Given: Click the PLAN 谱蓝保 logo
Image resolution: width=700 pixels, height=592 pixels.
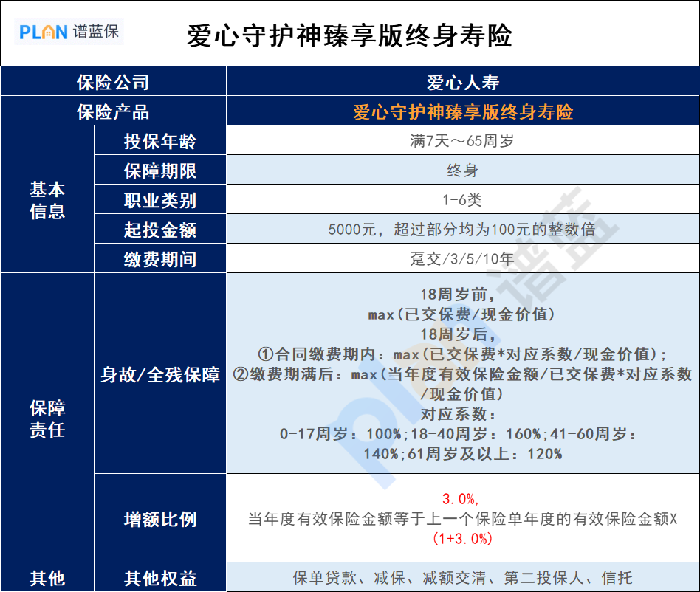Looking at the screenshot, I should tap(69, 32).
